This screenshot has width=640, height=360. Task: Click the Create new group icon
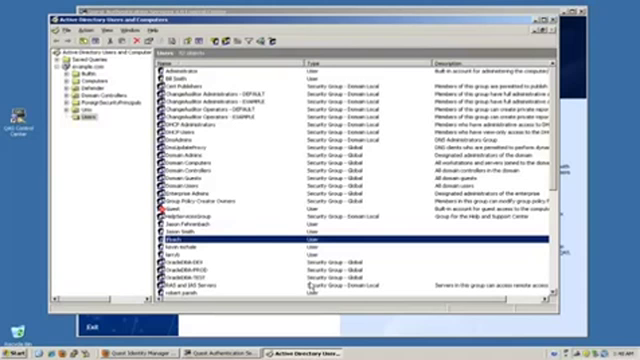(x=226, y=41)
